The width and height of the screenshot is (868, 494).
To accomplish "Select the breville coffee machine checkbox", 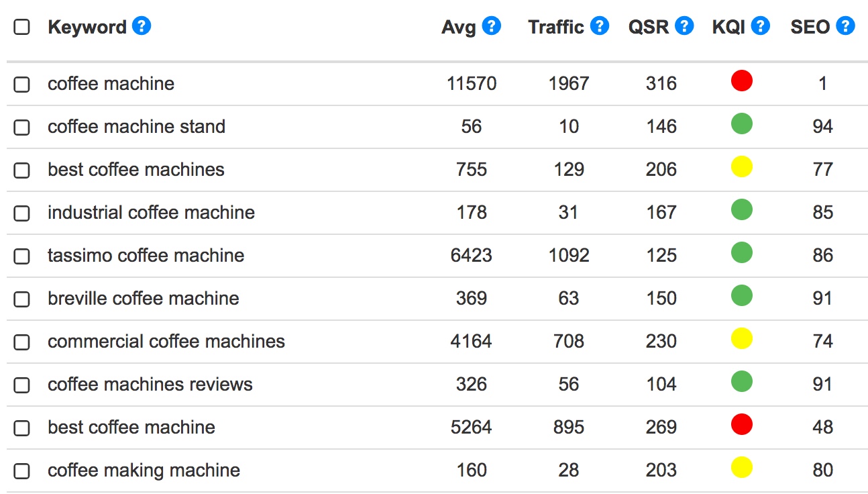I will click(x=21, y=298).
